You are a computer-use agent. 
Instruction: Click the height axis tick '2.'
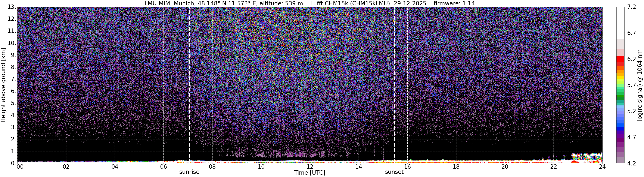13,139
